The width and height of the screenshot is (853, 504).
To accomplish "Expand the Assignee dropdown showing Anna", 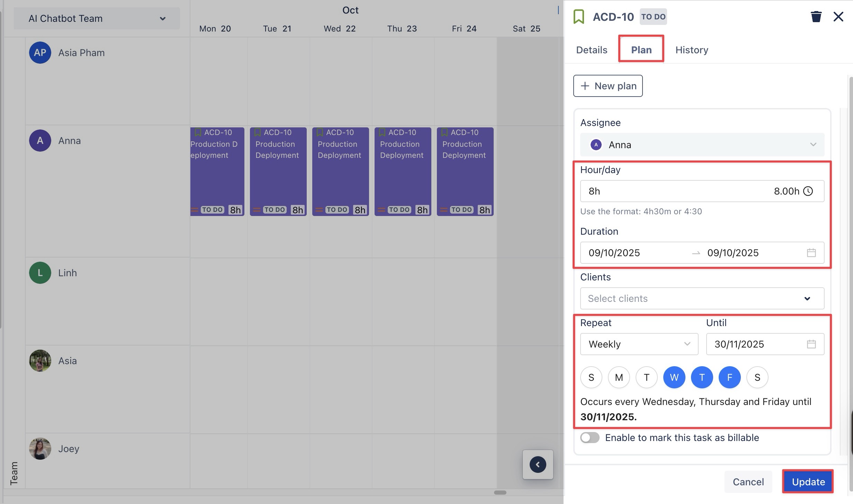I will point(702,145).
